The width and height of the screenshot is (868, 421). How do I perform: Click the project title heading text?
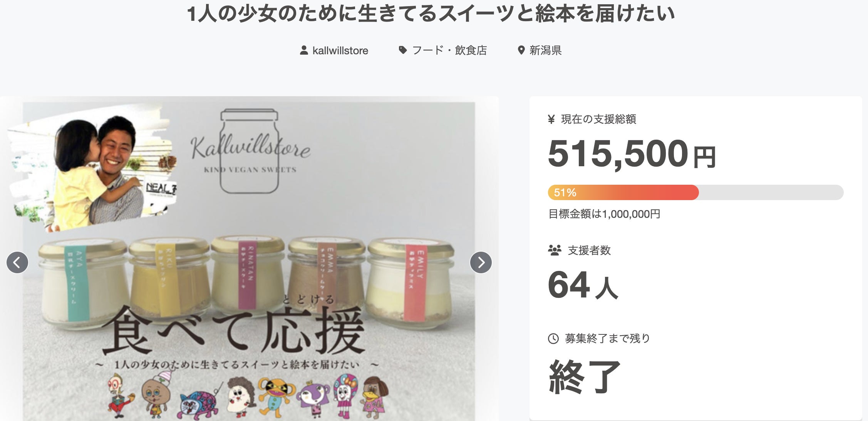coord(431,13)
